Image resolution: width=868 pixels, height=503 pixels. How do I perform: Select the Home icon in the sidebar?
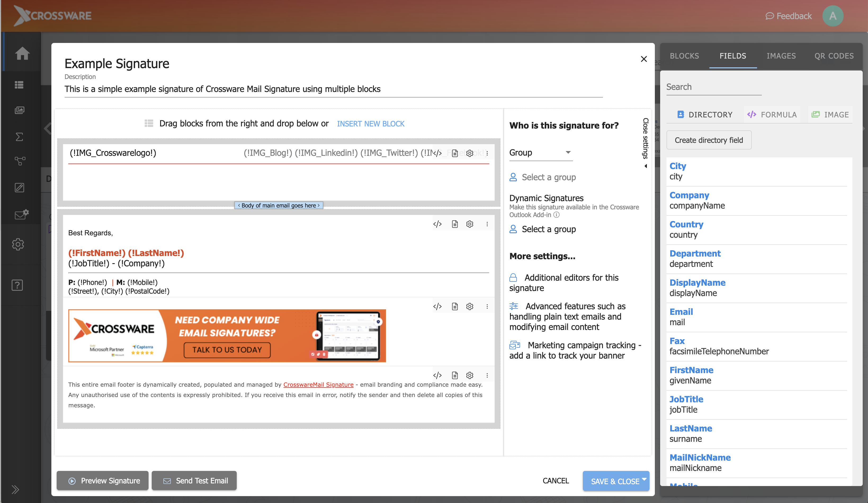pos(22,54)
